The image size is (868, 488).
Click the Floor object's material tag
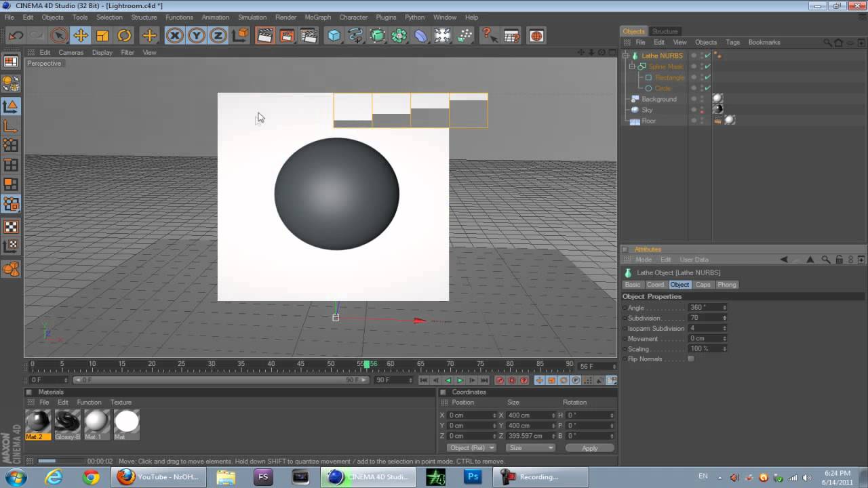point(730,121)
